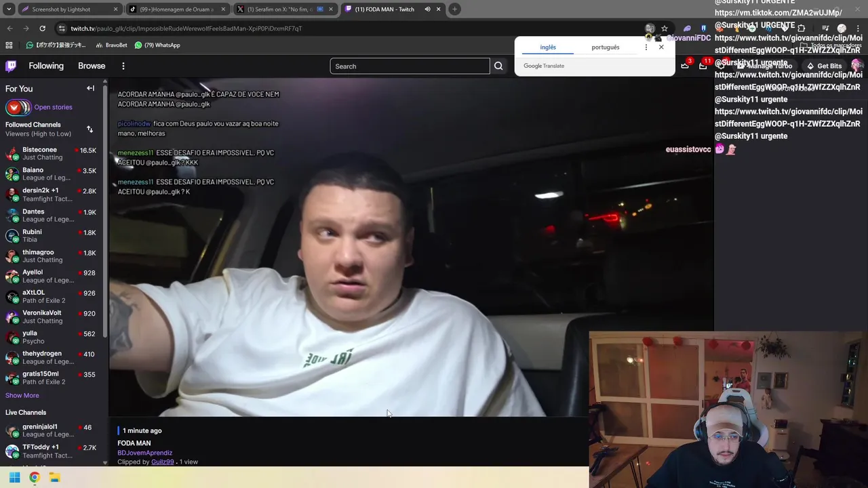Open the WhatsApp bookmark
Screen dimensions: 868x488
tap(157, 45)
